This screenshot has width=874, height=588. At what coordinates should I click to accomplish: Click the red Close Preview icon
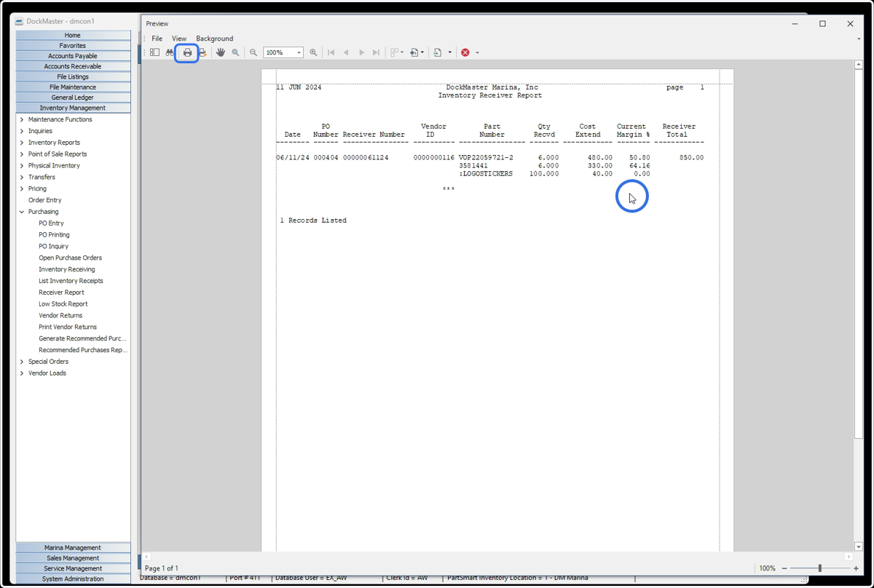(x=465, y=52)
